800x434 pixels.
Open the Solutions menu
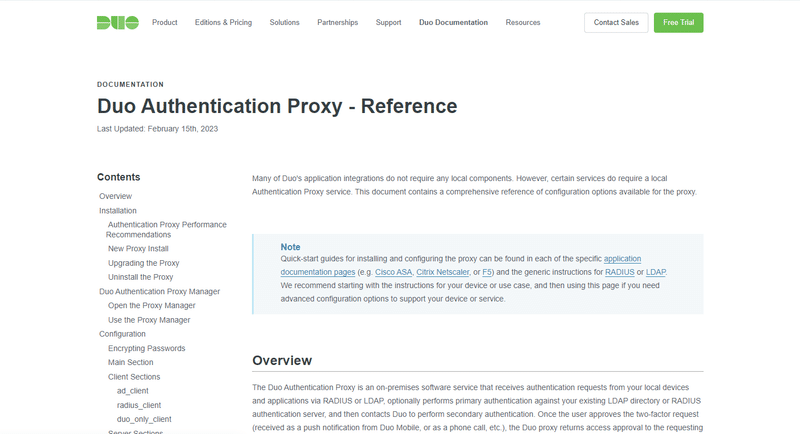285,22
